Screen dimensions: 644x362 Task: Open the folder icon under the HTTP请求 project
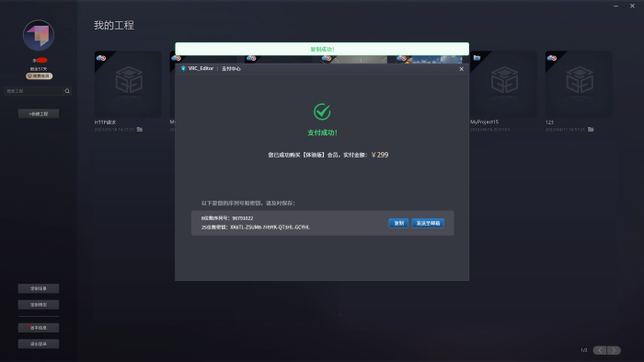[x=140, y=129]
